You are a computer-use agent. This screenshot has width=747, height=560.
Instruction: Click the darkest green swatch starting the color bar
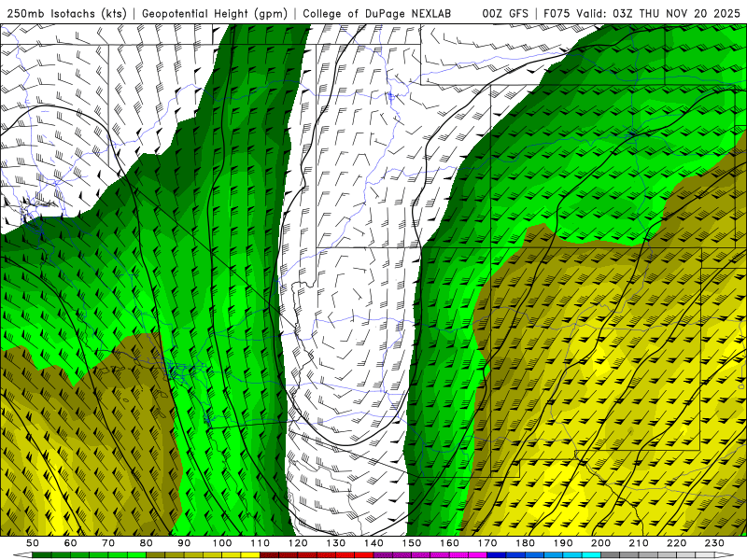(x=42, y=555)
